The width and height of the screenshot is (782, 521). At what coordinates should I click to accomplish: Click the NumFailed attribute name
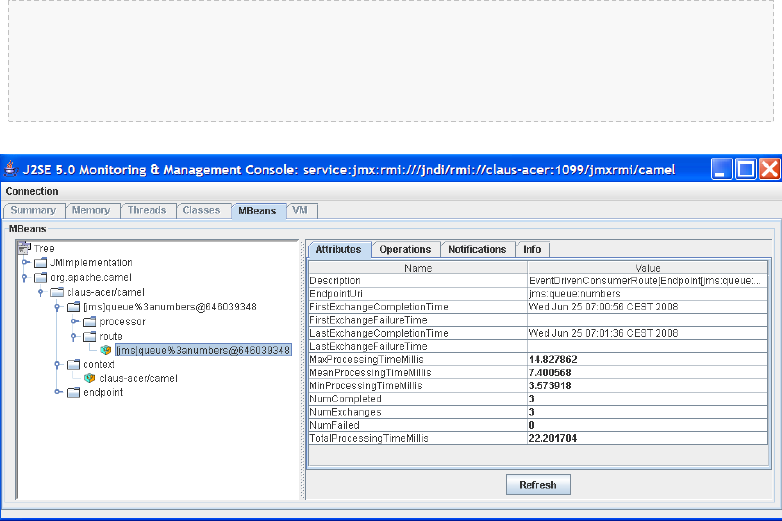335,425
